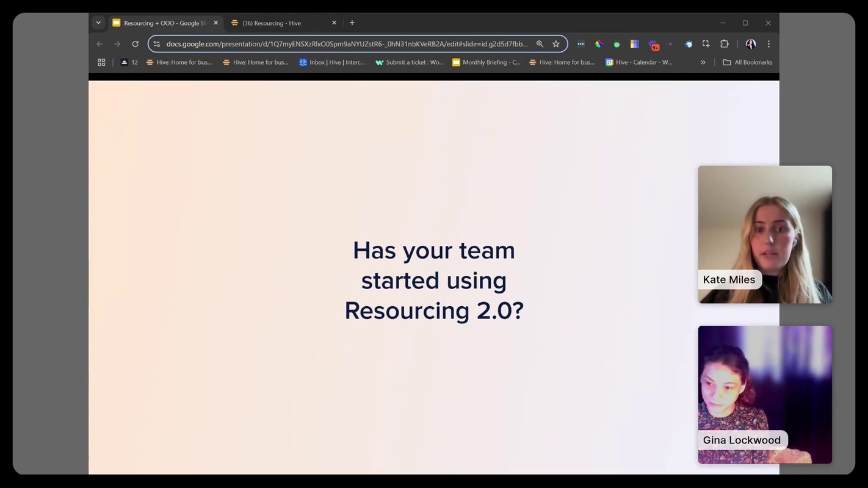
Task: Open the Inbox Hive Intercom bookmark
Action: tap(332, 62)
